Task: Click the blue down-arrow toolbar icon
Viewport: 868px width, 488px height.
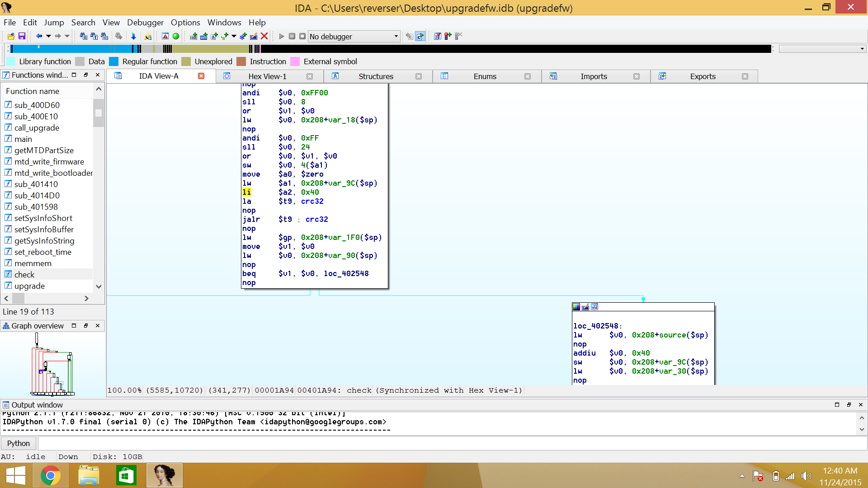Action: 133,36
